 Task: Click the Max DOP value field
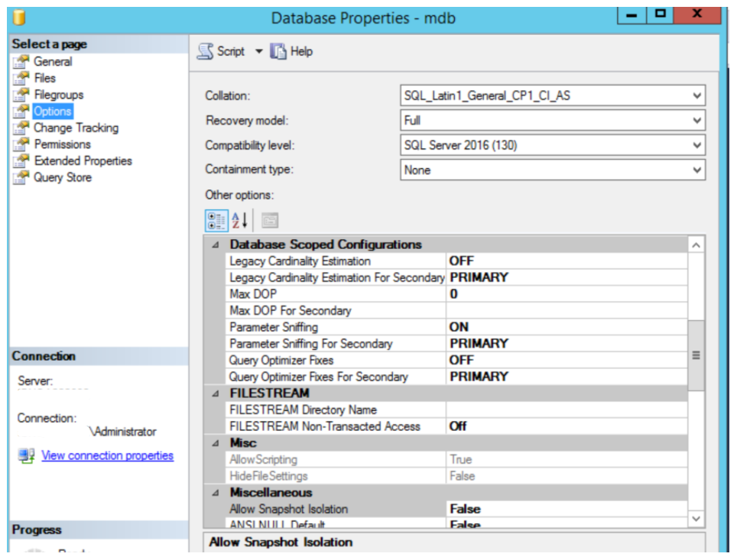[x=566, y=294]
